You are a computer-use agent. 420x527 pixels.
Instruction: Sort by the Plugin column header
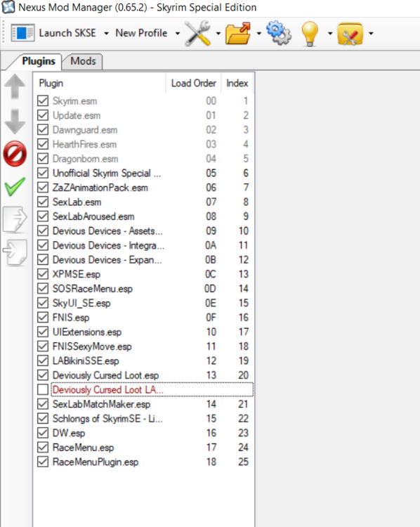100,83
